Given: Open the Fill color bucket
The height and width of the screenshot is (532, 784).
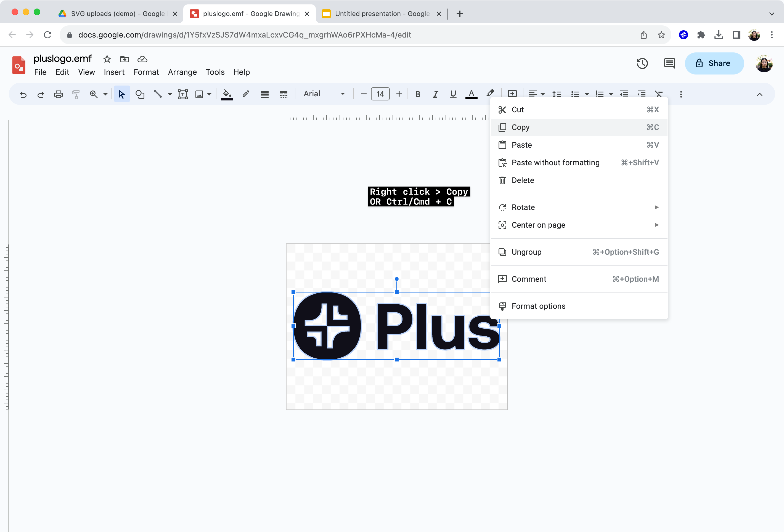Looking at the screenshot, I should (x=227, y=94).
